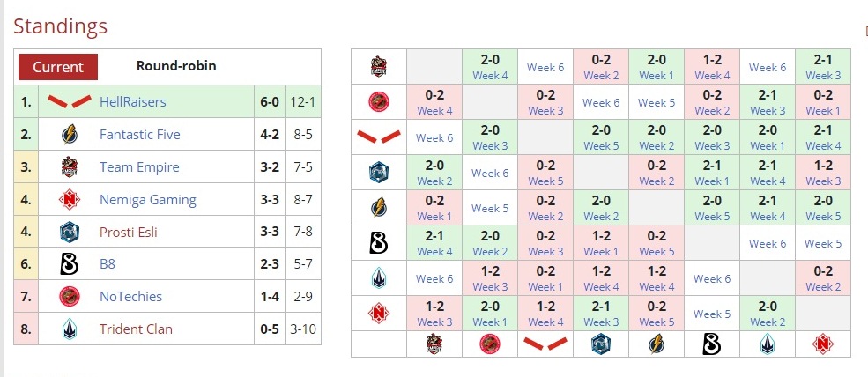This screenshot has width=868, height=377.
Task: Open the Team Empire name link
Action: (x=139, y=167)
